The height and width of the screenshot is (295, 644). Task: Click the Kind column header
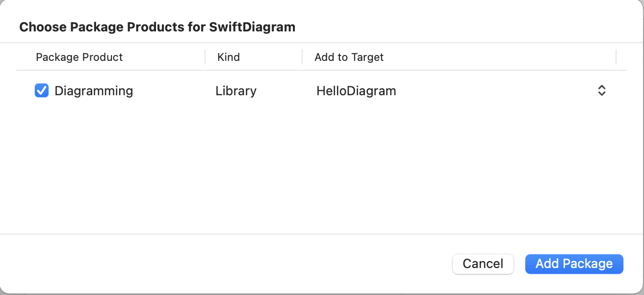229,57
